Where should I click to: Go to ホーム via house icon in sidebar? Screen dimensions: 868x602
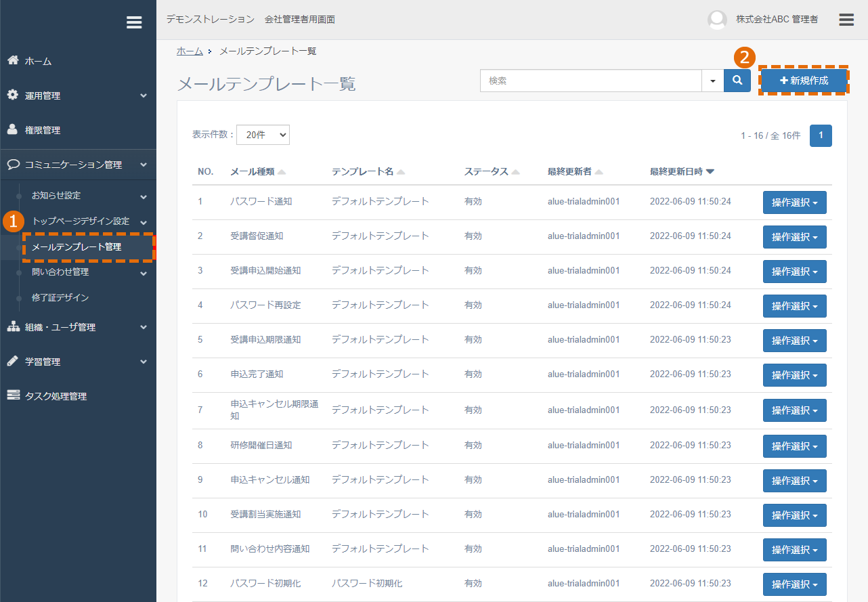click(13, 60)
